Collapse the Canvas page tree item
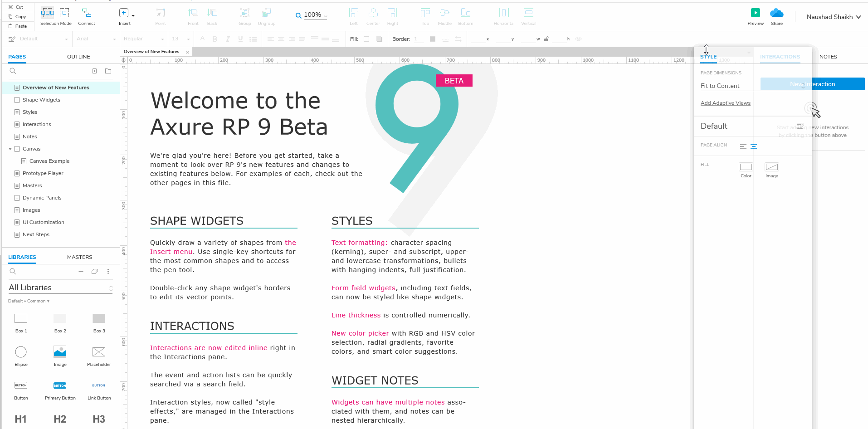 click(x=10, y=149)
